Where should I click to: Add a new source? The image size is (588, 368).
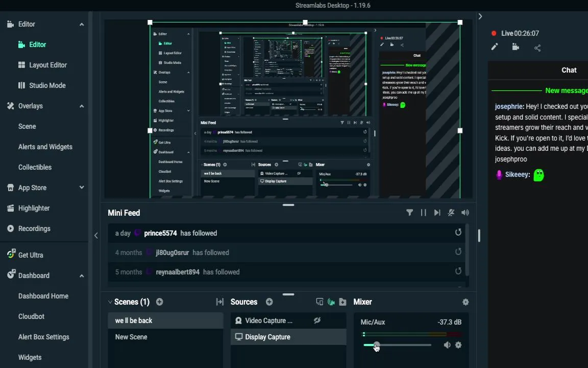point(269,302)
